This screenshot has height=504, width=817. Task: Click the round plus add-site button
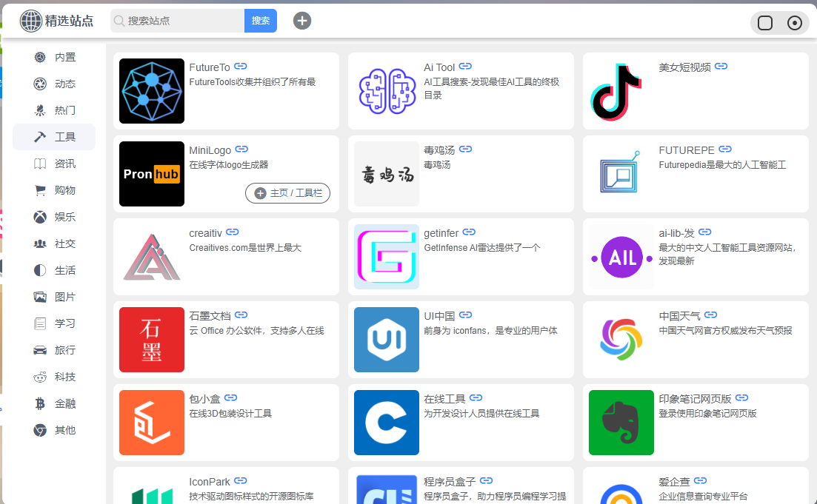[x=302, y=21]
